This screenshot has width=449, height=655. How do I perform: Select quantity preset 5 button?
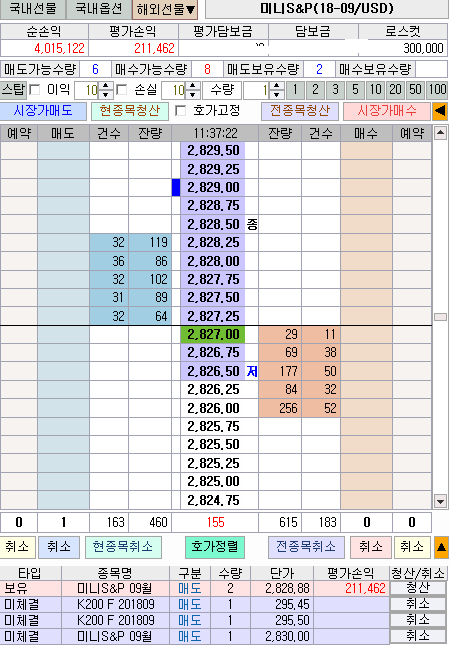[x=355, y=90]
